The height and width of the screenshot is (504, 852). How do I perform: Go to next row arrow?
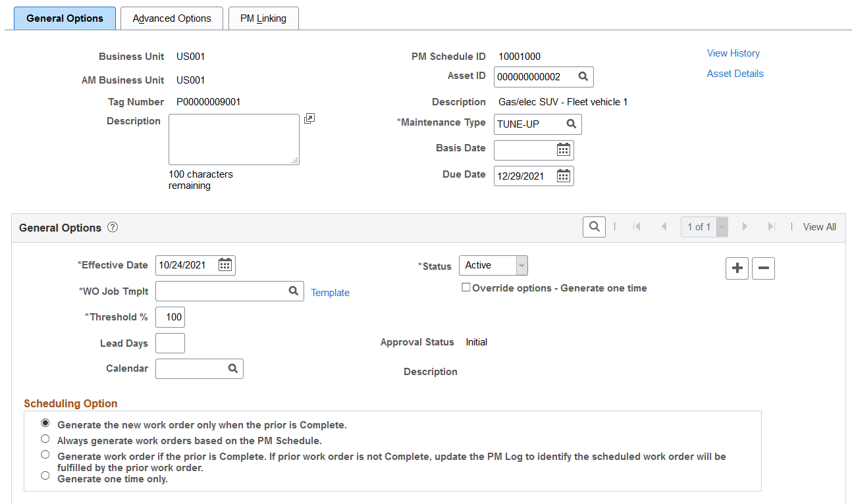745,226
